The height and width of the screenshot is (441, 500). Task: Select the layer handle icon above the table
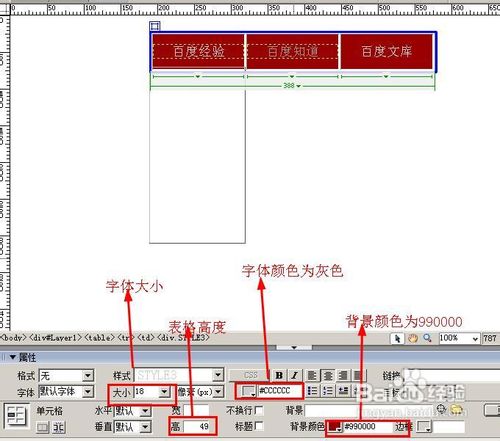click(155, 26)
